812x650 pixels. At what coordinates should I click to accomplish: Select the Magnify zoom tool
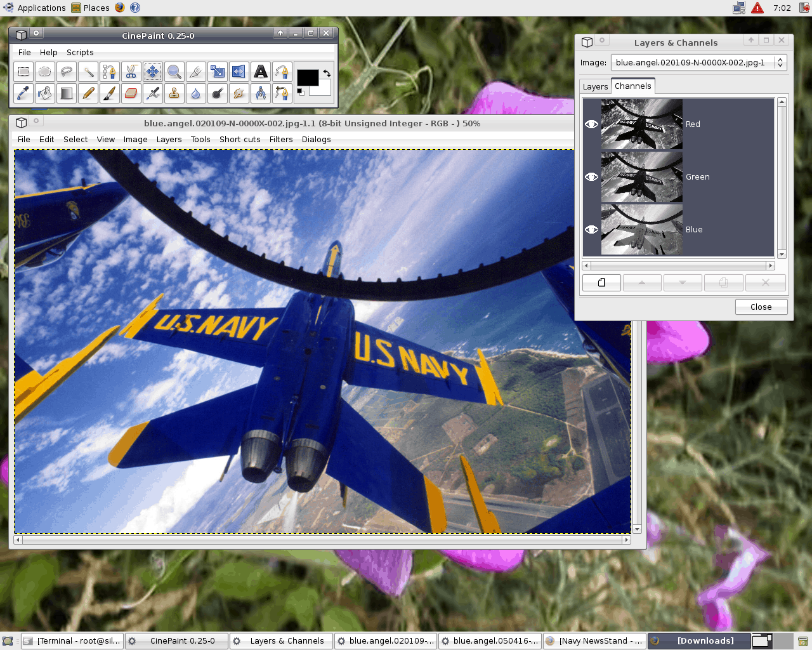point(174,72)
